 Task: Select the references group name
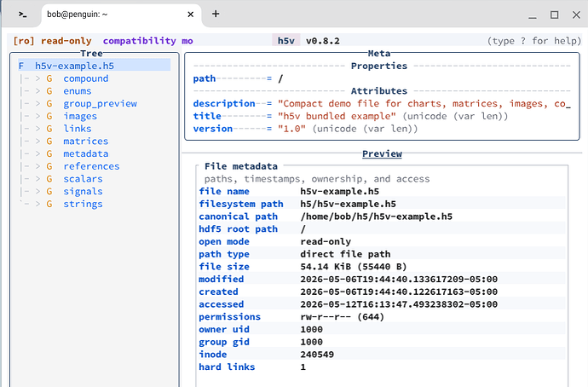coord(91,166)
